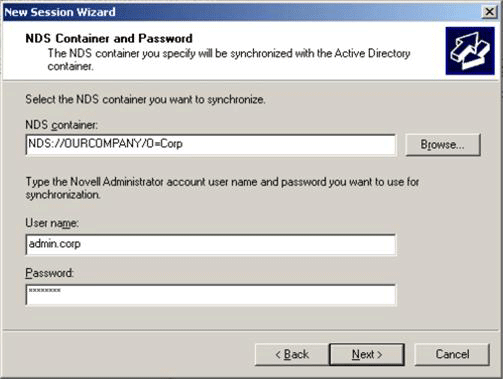Cancel the New Session Wizard
This screenshot has width=503, height=379.
pyautogui.click(x=452, y=354)
